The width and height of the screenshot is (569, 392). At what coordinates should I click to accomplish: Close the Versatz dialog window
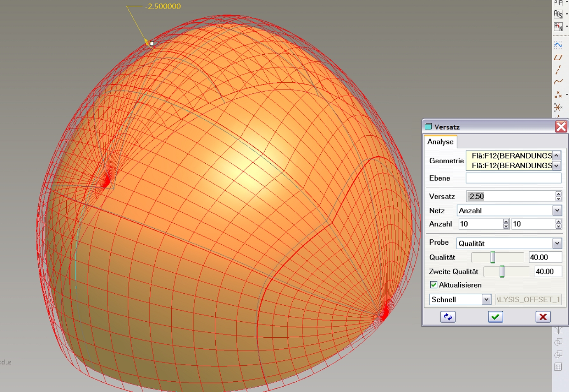click(x=561, y=127)
